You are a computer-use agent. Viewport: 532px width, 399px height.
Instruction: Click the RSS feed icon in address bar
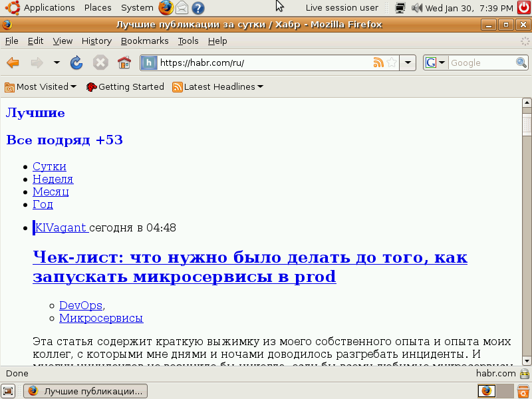378,63
